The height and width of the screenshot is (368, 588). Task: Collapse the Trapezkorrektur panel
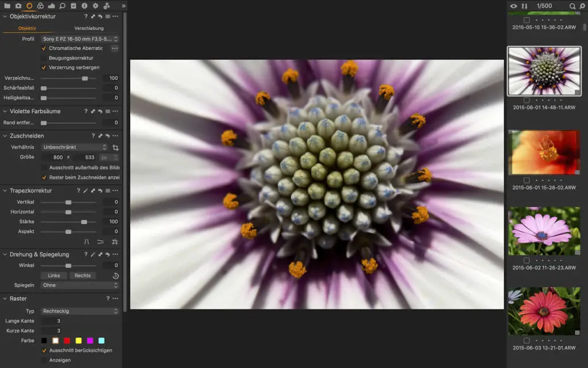pos(5,191)
